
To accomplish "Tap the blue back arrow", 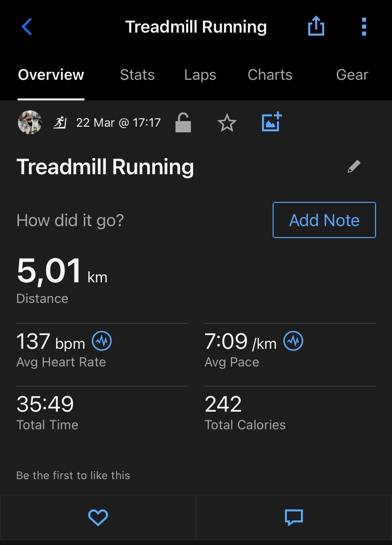I will [27, 27].
